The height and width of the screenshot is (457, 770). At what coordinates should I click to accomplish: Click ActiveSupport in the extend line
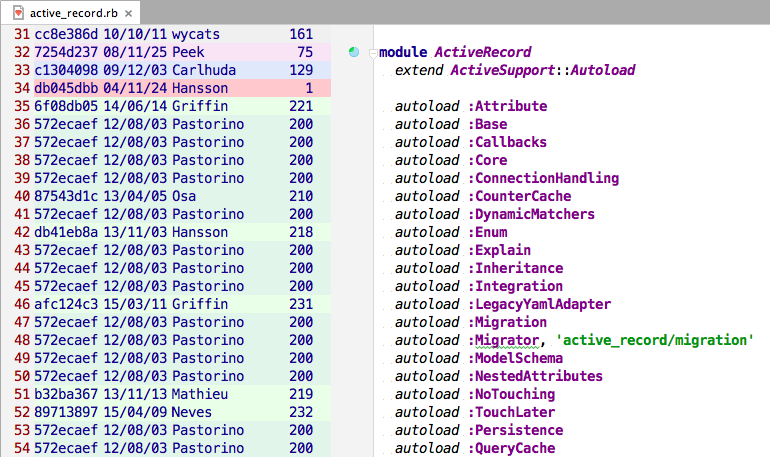503,70
